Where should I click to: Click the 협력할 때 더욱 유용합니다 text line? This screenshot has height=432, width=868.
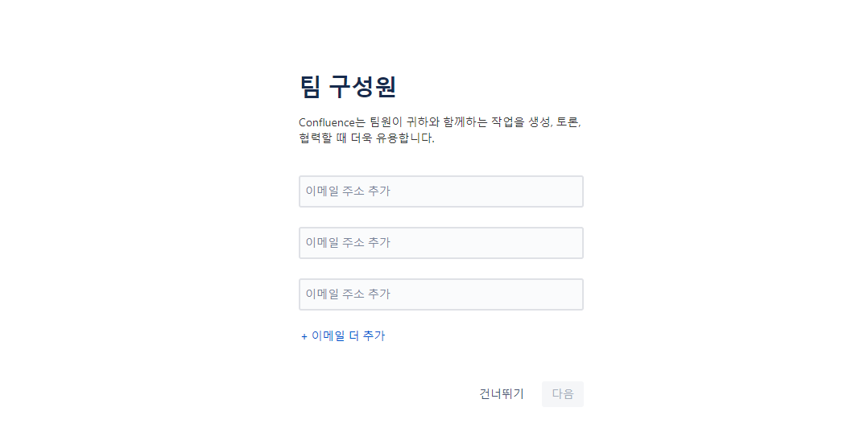(367, 139)
